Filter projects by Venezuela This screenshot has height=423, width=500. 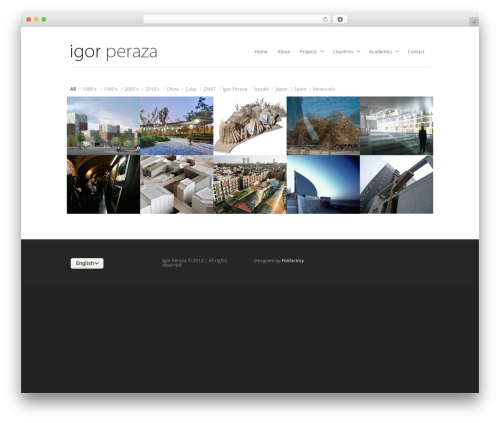click(x=324, y=89)
